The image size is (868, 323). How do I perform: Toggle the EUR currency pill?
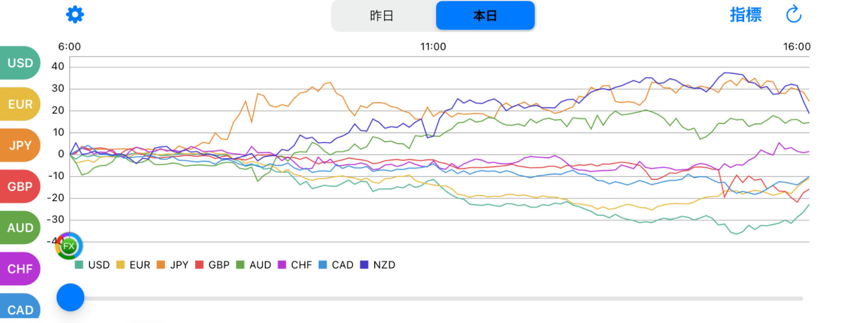click(20, 104)
